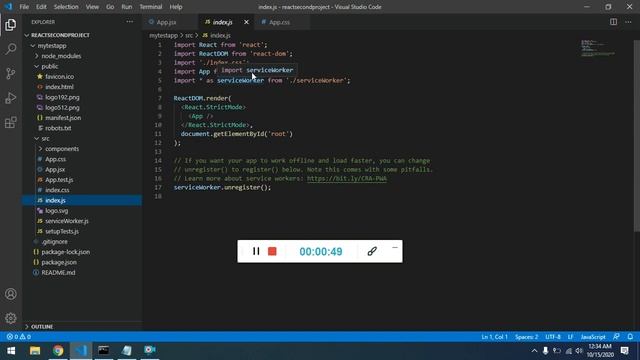Open Google Chrome from the taskbar

point(58,351)
